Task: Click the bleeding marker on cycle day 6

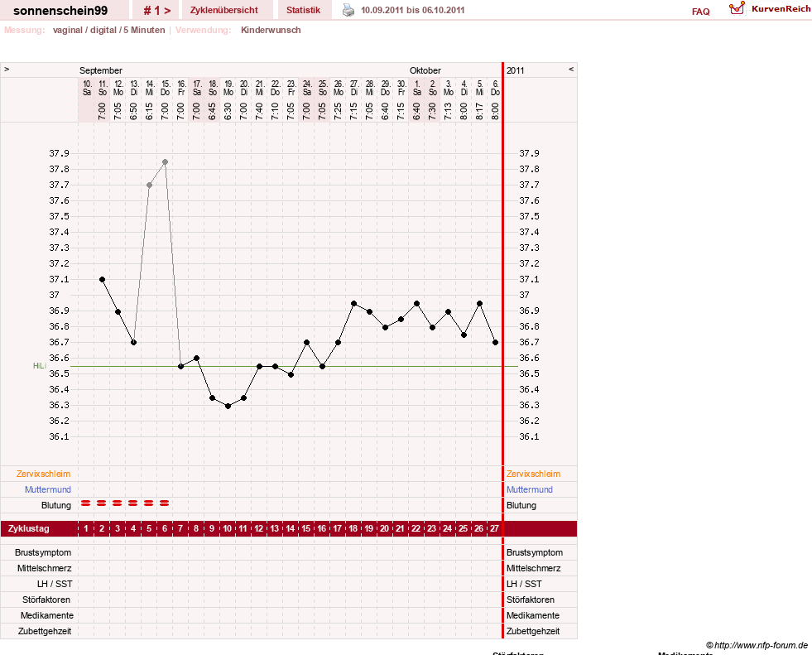Action: (x=165, y=503)
